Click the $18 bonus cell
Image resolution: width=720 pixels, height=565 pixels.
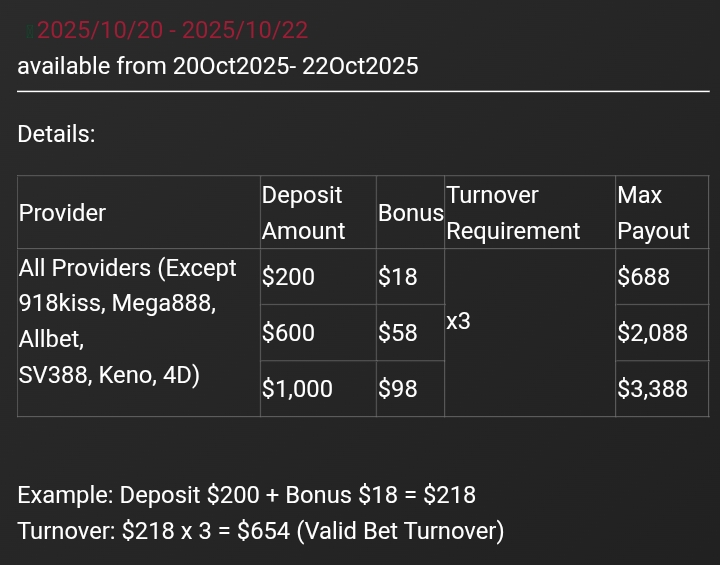tap(398, 277)
